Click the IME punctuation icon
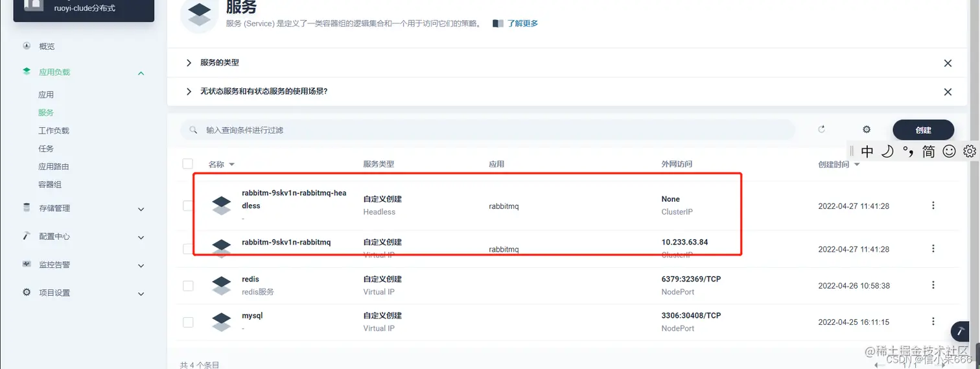980x369 pixels. coord(908,152)
